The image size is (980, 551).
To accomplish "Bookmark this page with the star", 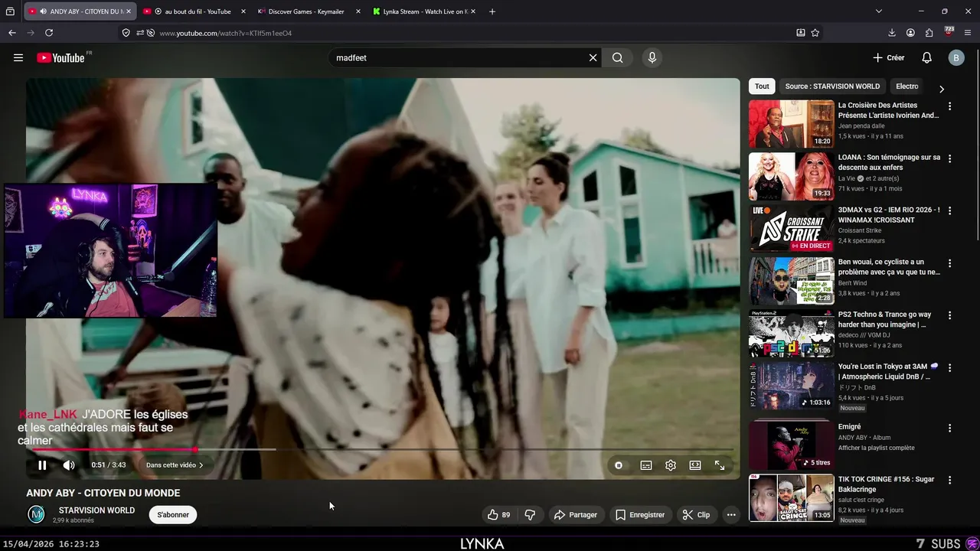I will click(x=815, y=33).
